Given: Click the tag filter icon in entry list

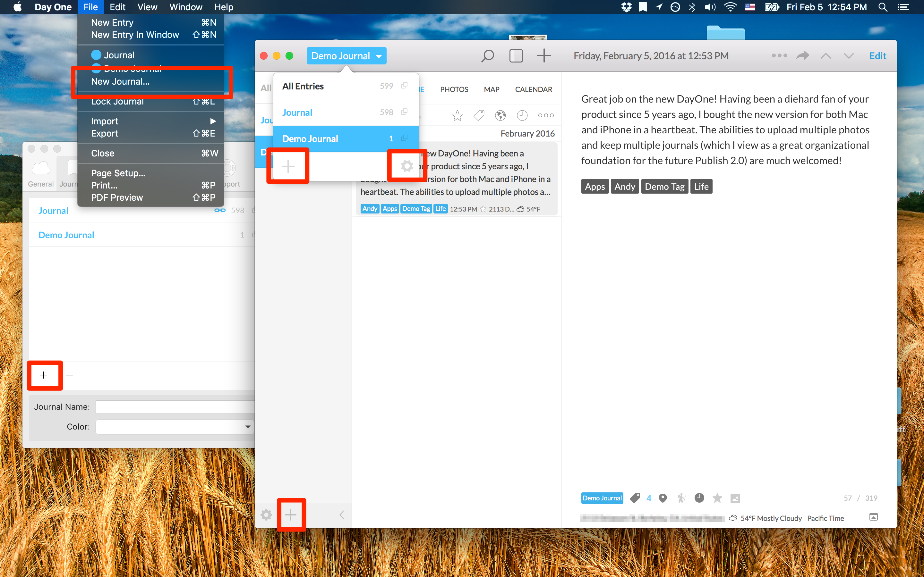Looking at the screenshot, I should (x=479, y=115).
